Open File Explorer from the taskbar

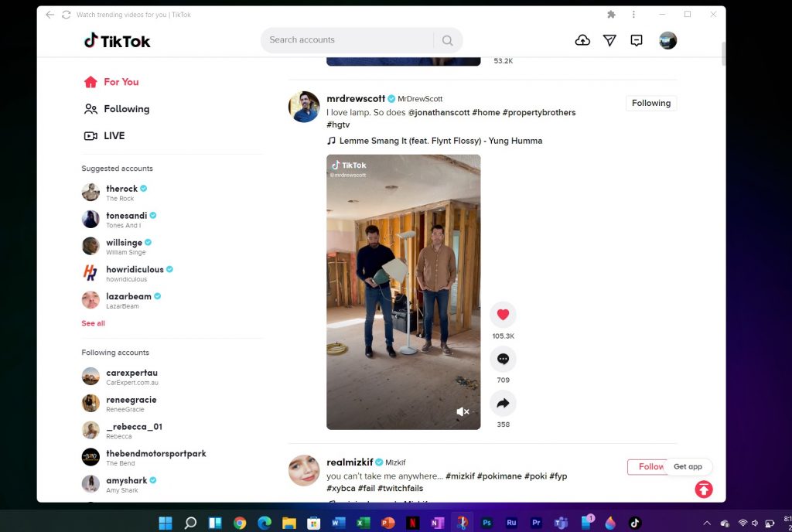click(289, 523)
